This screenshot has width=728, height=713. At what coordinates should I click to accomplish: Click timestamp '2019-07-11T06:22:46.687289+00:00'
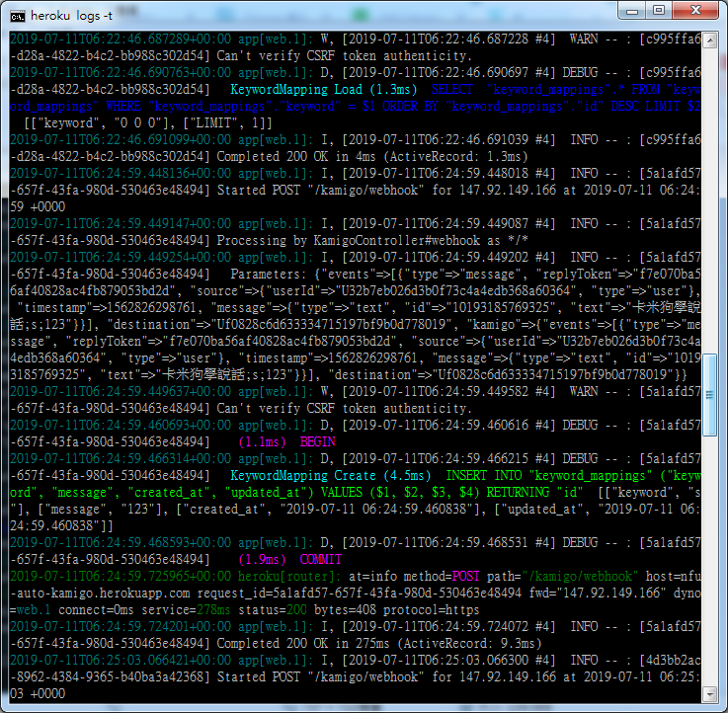pos(121,39)
